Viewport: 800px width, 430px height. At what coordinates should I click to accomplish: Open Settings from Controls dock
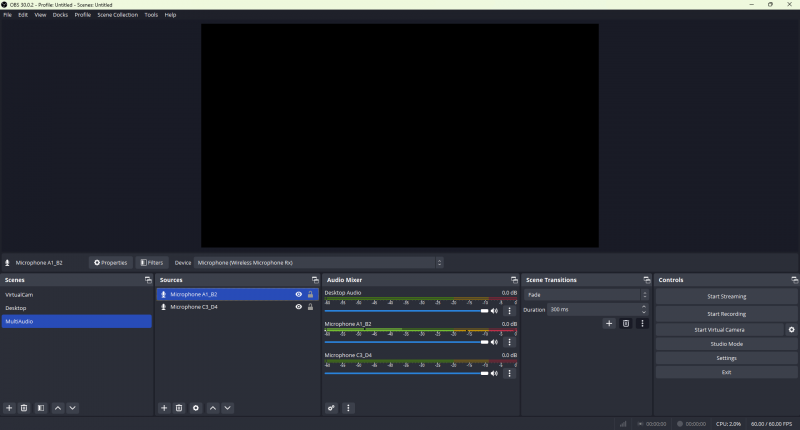tap(727, 358)
